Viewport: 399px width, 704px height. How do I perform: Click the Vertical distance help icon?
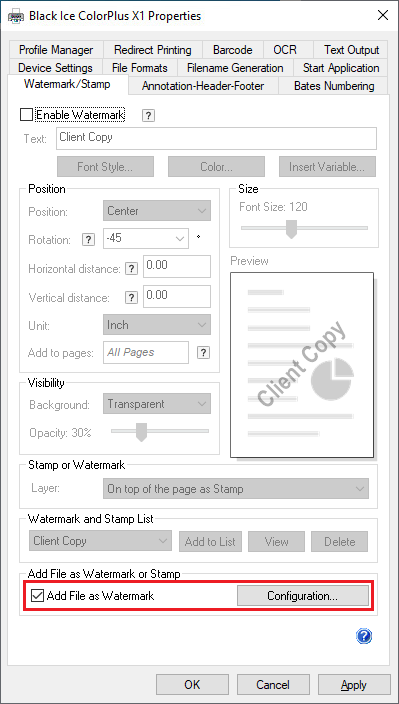131,298
